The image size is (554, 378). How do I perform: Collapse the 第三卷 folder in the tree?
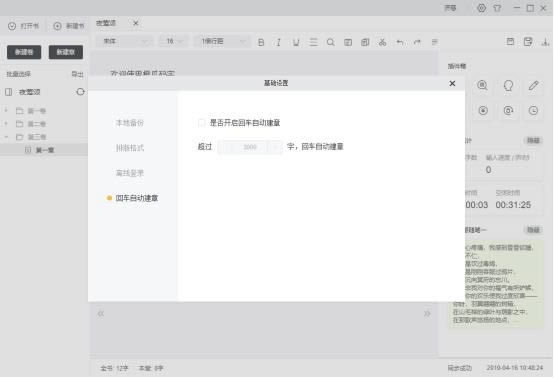(x=6, y=137)
